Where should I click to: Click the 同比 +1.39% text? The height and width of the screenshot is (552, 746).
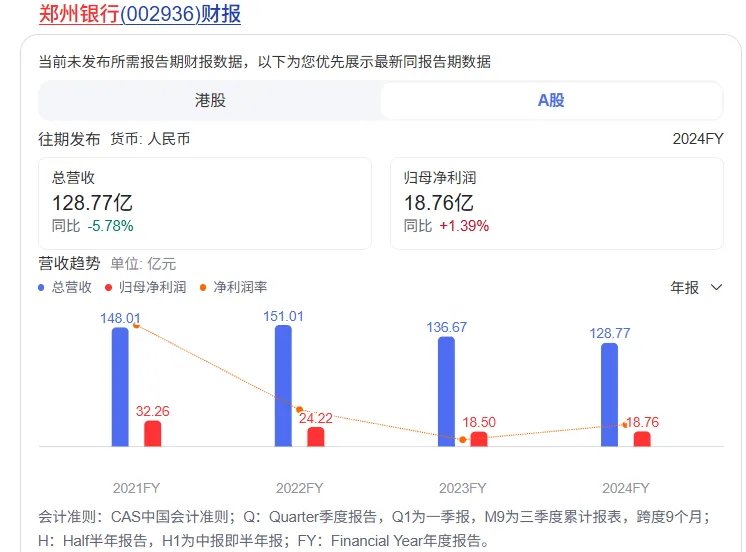point(446,226)
